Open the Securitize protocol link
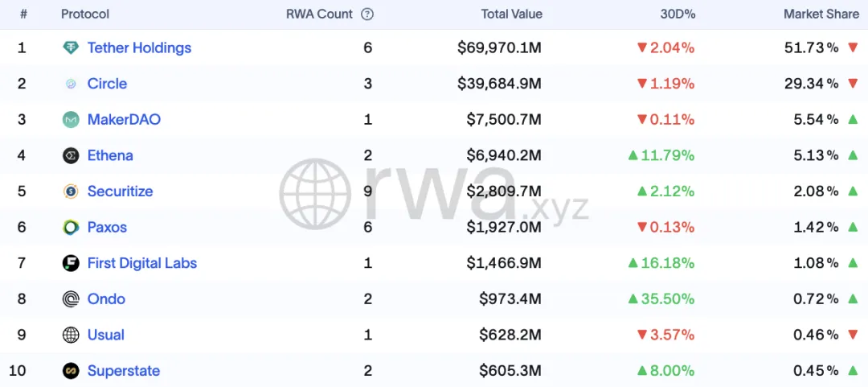Viewport: 868px width, 387px height. [120, 191]
